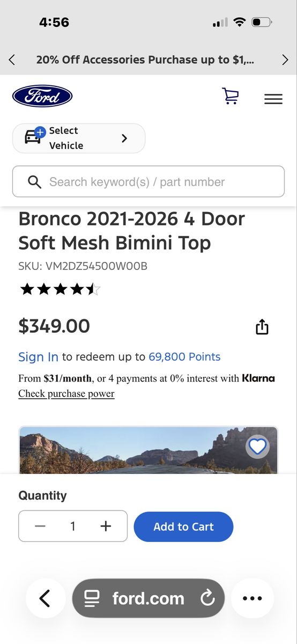Show previous promo banner with left chevron

click(x=12, y=60)
